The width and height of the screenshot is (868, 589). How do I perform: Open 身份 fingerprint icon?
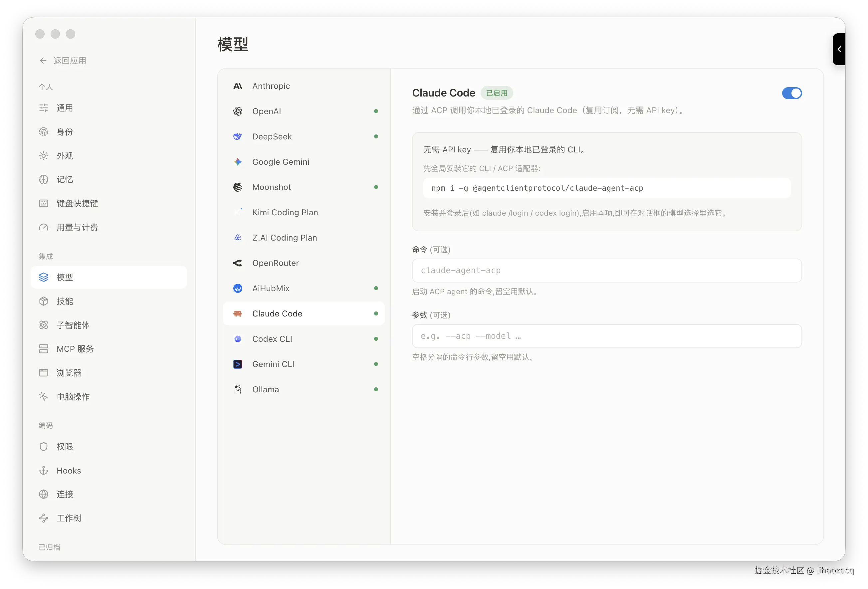tap(44, 132)
